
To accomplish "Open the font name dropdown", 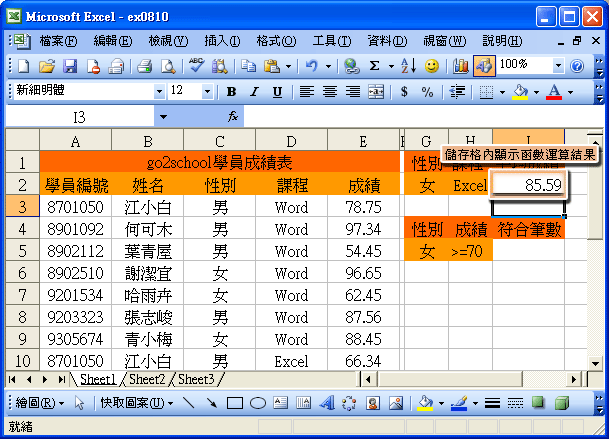I will [x=159, y=91].
